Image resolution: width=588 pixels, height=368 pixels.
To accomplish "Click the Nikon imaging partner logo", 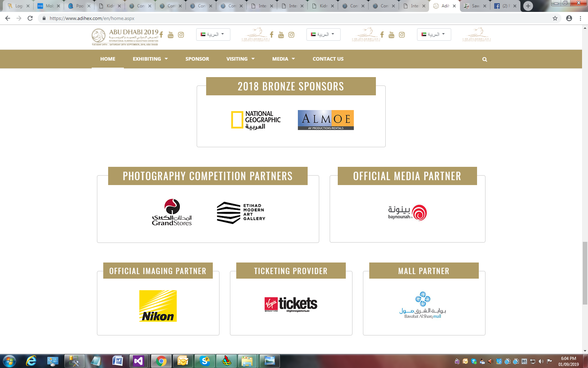I will (158, 306).
